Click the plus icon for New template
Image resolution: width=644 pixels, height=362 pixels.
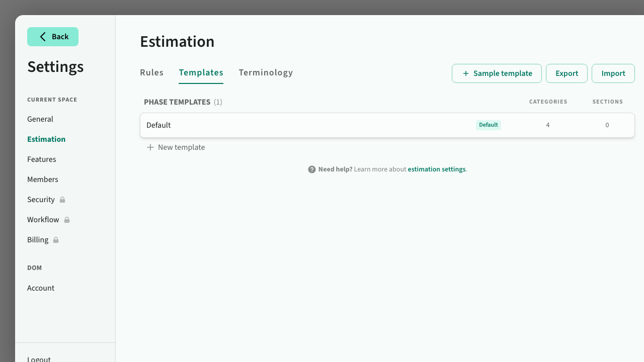click(x=150, y=147)
